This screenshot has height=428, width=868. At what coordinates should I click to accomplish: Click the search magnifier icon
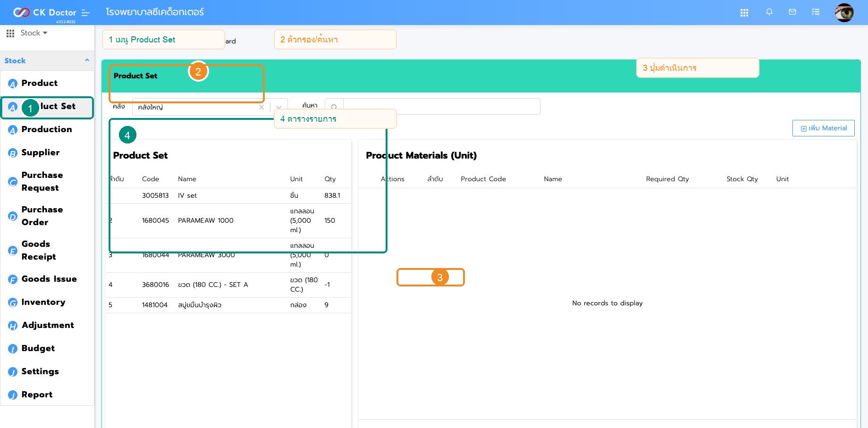pos(334,107)
